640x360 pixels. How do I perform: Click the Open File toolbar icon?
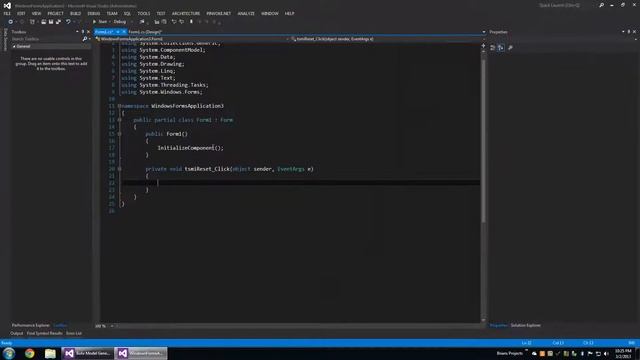point(43,22)
